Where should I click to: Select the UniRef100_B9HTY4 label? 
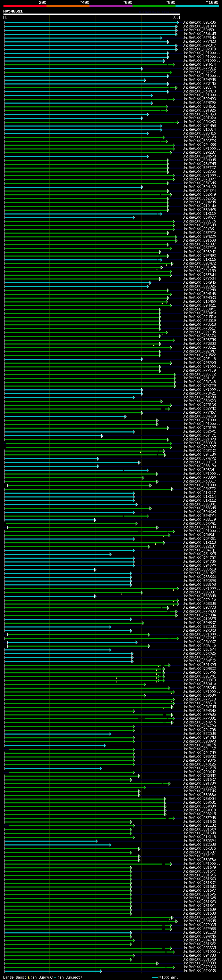tap(199, 516)
